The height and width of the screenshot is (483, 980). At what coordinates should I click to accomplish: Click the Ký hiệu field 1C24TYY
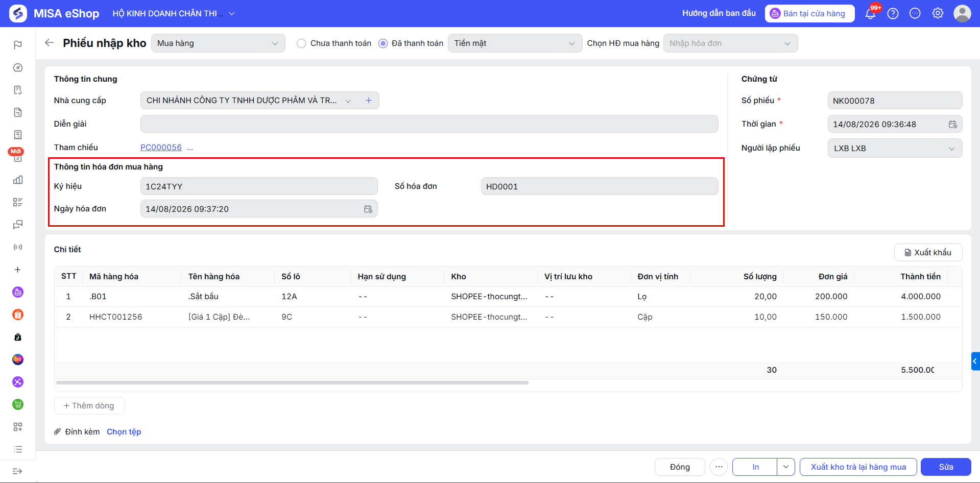(259, 186)
